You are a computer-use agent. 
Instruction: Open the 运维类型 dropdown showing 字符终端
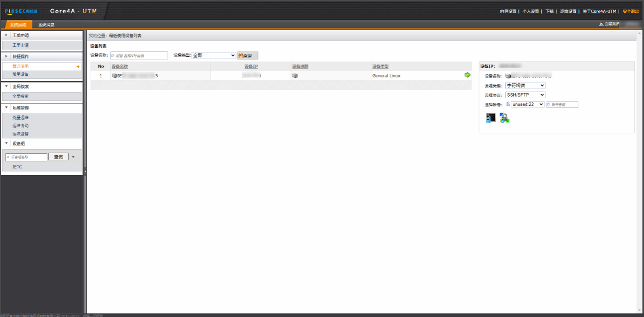tap(525, 85)
